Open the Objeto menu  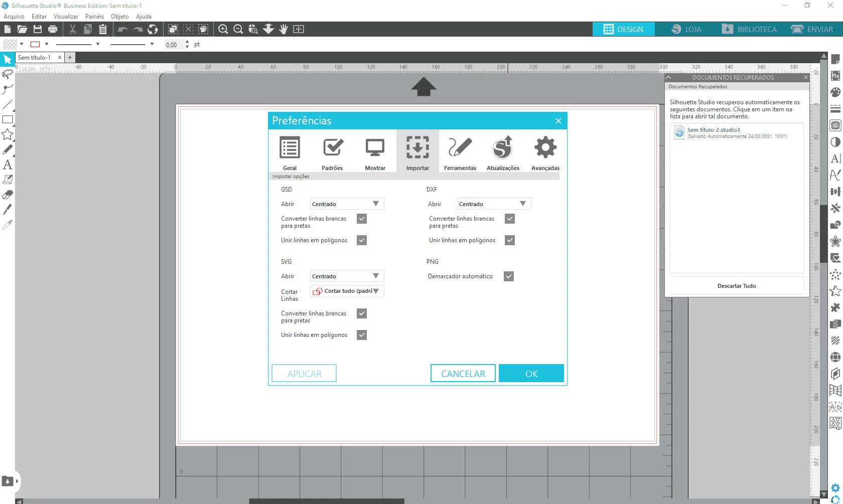(120, 17)
